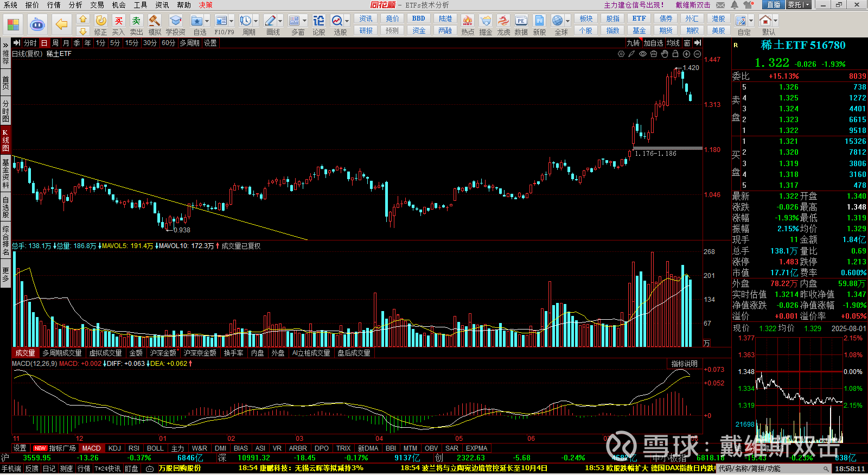Switch to the KDJ indicator tab
Screen dimensions: 868x475
tap(114, 448)
